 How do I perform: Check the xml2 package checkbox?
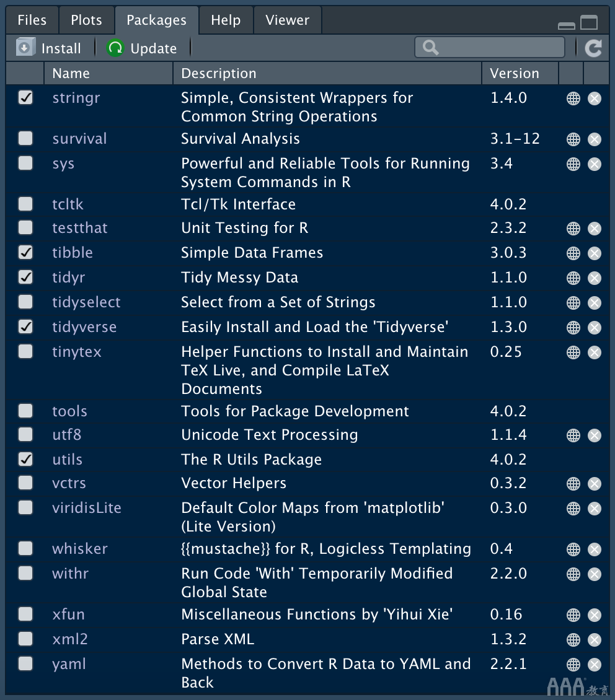tap(25, 639)
